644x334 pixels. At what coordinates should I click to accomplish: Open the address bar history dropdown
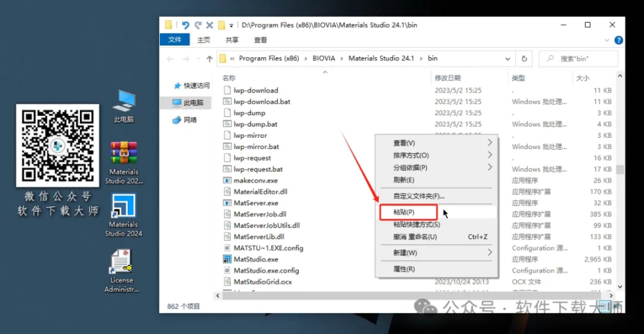508,58
